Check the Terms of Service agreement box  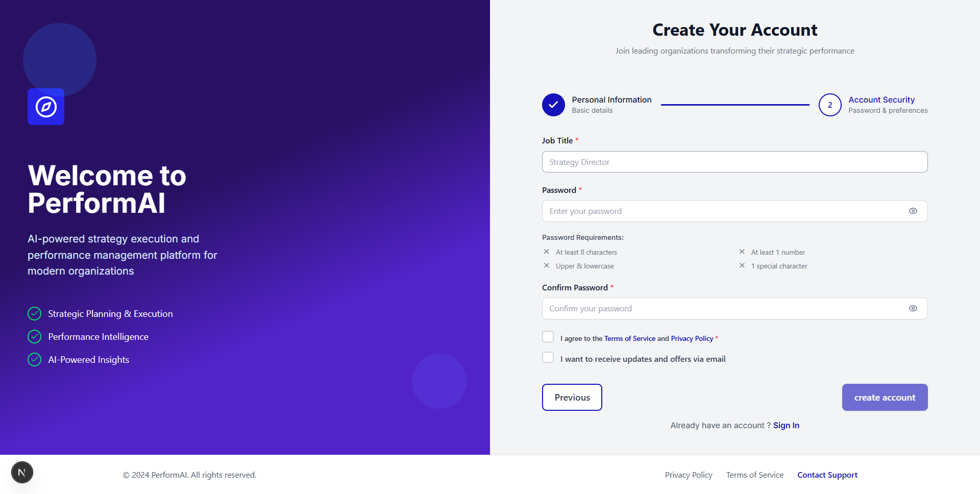point(548,336)
